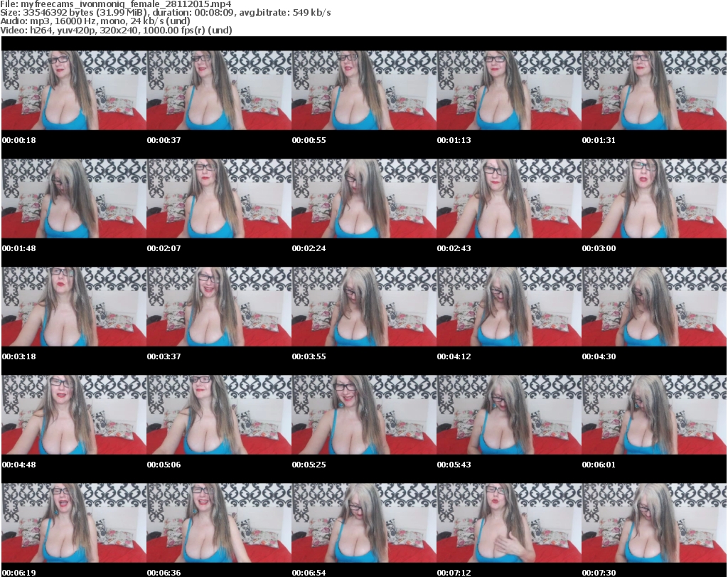The width and height of the screenshot is (728, 577).
Task: View the frame image for 00:06:36
Action: point(219,523)
